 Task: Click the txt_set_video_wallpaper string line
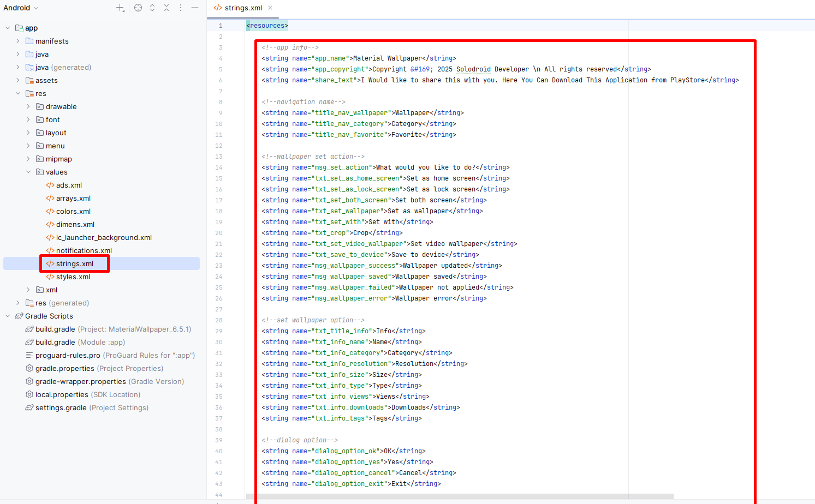pyautogui.click(x=389, y=244)
